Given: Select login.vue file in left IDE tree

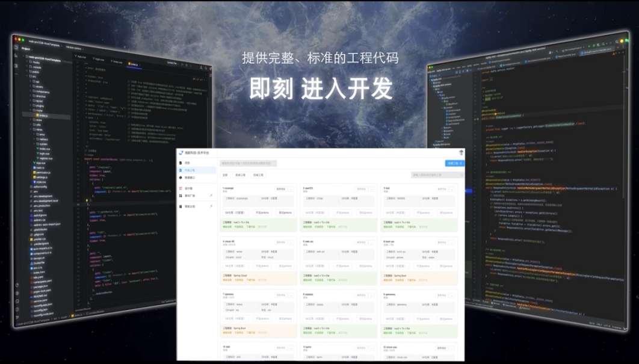Looking at the screenshot, I should coord(44,153).
